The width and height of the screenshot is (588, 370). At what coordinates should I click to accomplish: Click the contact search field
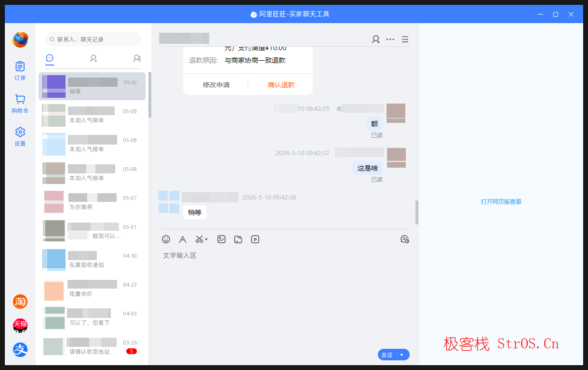click(94, 39)
